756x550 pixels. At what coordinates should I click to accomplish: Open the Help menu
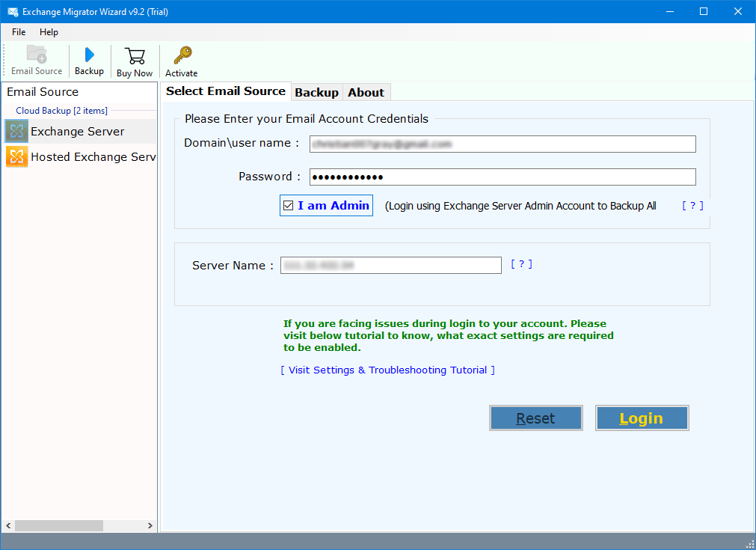[x=49, y=32]
